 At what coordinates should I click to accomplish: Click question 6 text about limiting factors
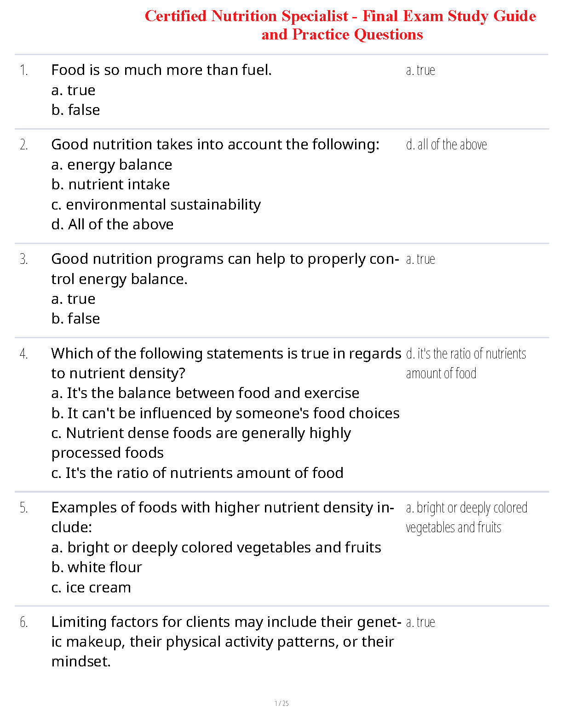[x=223, y=642]
